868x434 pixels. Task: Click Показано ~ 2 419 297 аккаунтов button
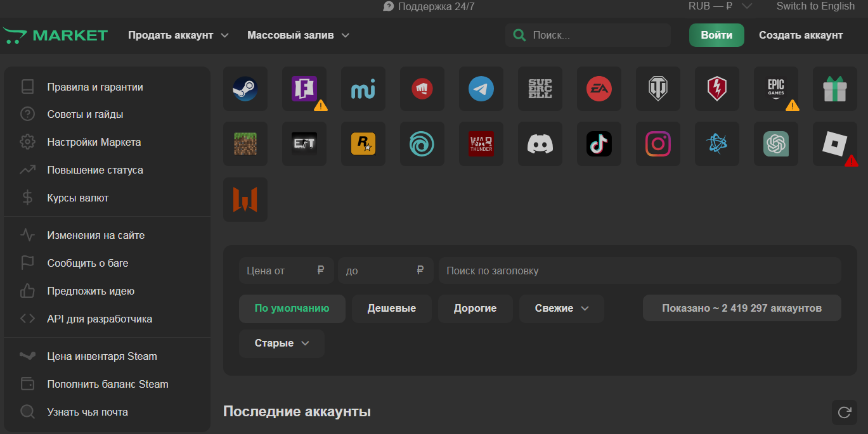(742, 309)
